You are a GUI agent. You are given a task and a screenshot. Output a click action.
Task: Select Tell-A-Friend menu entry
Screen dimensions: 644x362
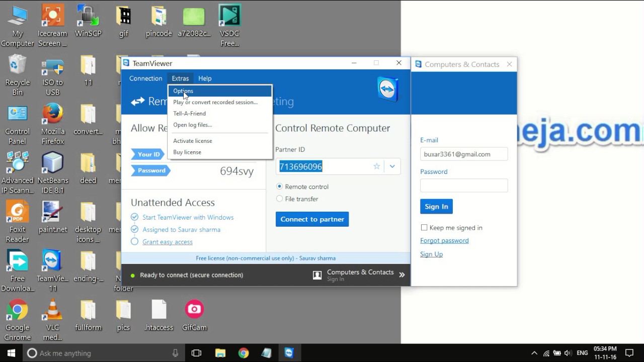(220, 113)
